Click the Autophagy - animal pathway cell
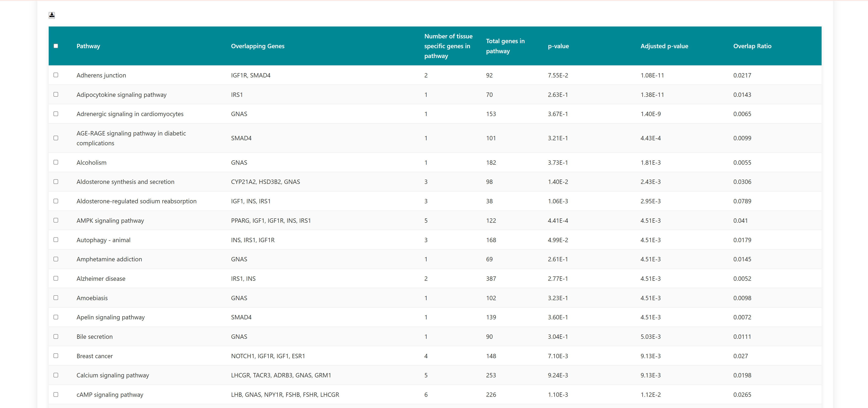The width and height of the screenshot is (868, 408). point(103,240)
